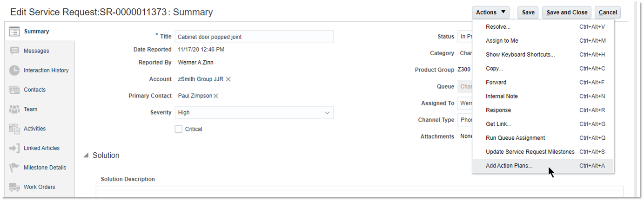The height and width of the screenshot is (201, 644).
Task: Click the Contacts card icon
Action: [x=14, y=90]
